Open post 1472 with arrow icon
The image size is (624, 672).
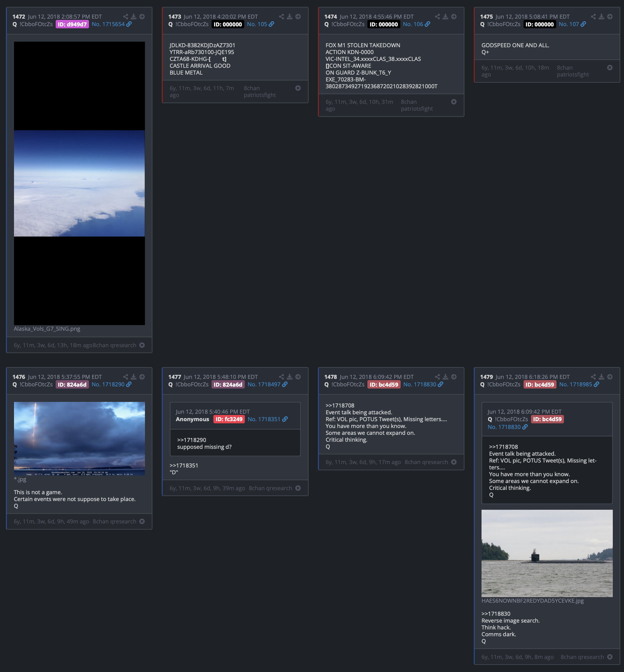click(x=142, y=16)
